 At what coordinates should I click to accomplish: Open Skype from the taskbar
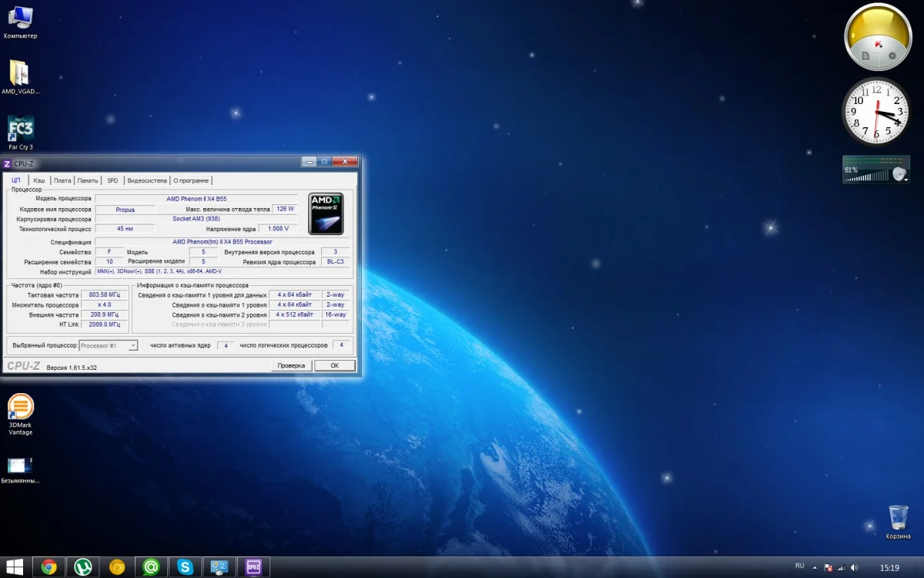(185, 567)
